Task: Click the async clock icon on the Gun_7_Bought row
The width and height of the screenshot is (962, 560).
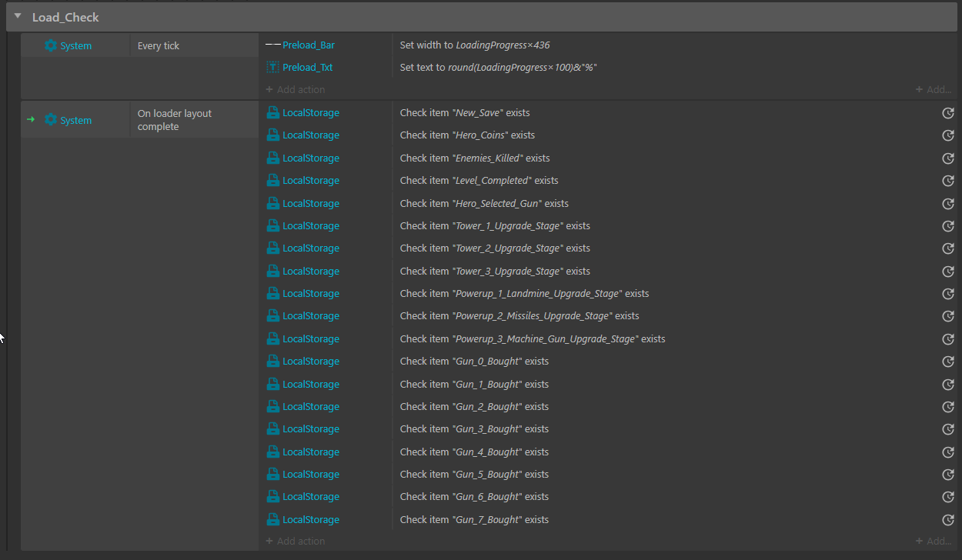Action: [948, 520]
